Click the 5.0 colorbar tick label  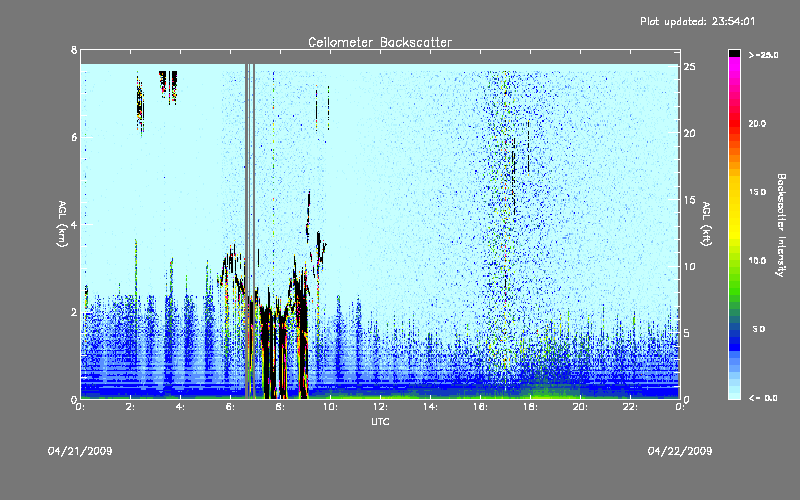pos(759,329)
